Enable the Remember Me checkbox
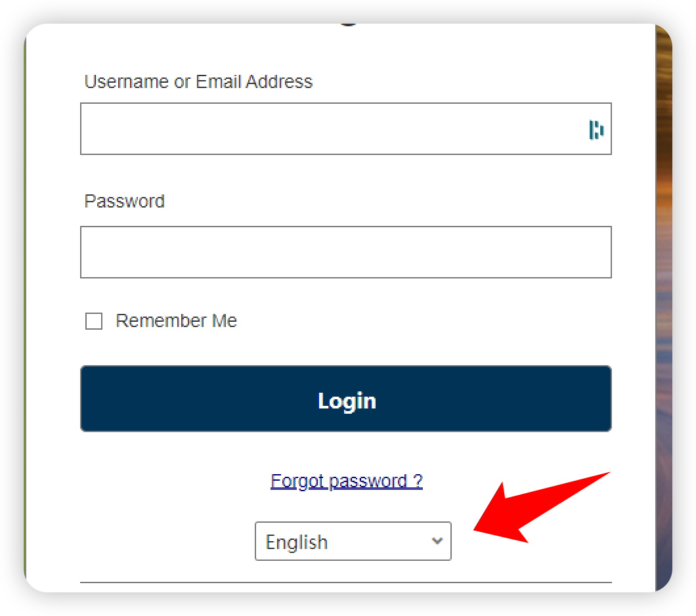 94,321
